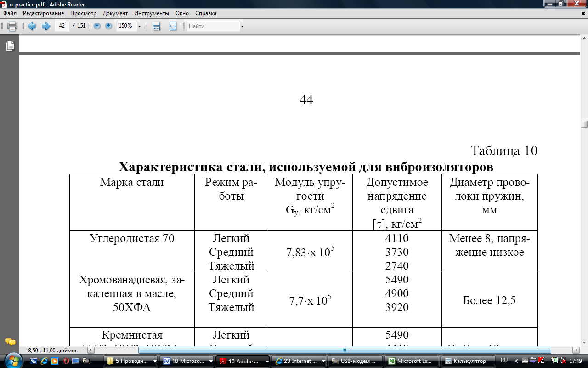Screen dimensions: 588x368
Task: Launch the media player quick launch icon
Action: [55, 361]
